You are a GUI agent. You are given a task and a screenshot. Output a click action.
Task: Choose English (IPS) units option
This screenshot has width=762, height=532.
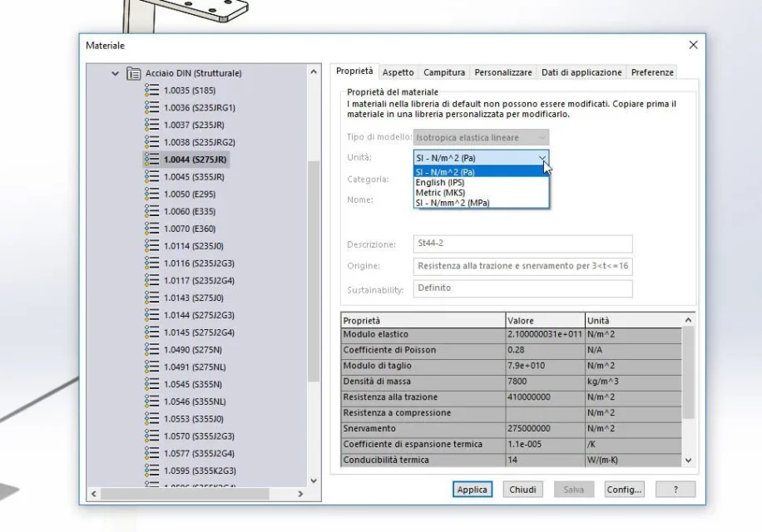[x=481, y=182]
